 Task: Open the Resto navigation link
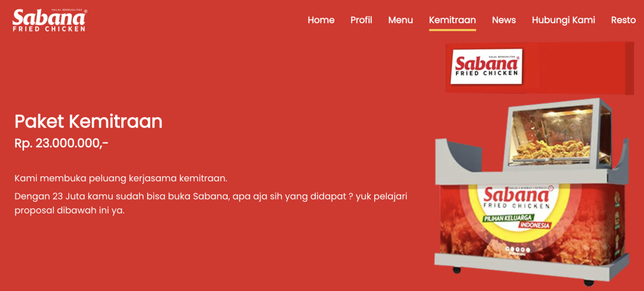(623, 20)
